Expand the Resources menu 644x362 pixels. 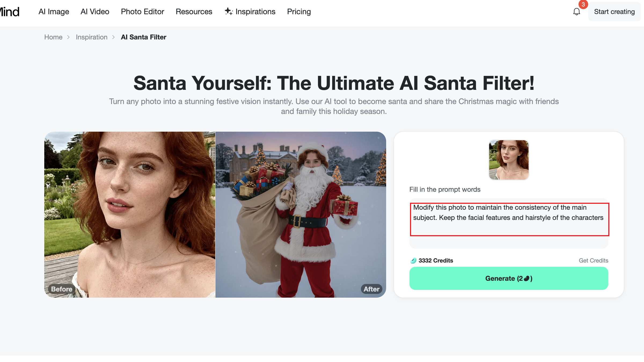[x=194, y=12]
